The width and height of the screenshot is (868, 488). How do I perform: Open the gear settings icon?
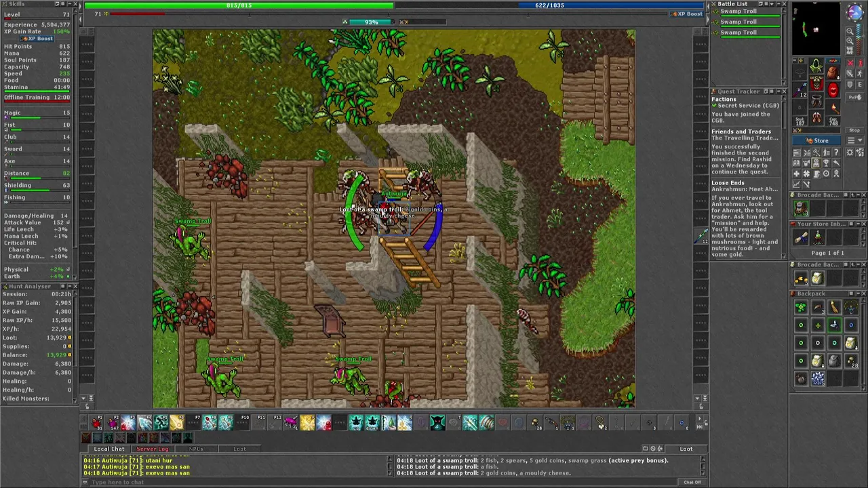pos(849,152)
